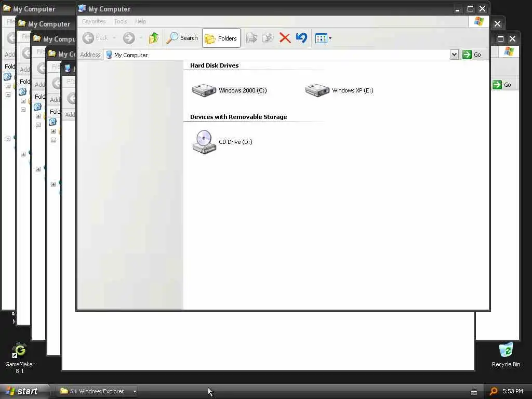Click the blue Undo icon

[301, 38]
